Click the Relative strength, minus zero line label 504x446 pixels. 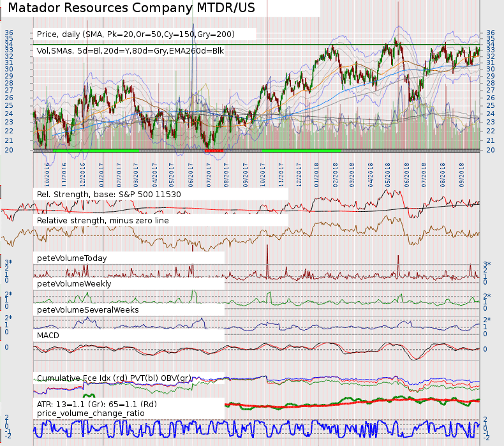[x=103, y=221]
